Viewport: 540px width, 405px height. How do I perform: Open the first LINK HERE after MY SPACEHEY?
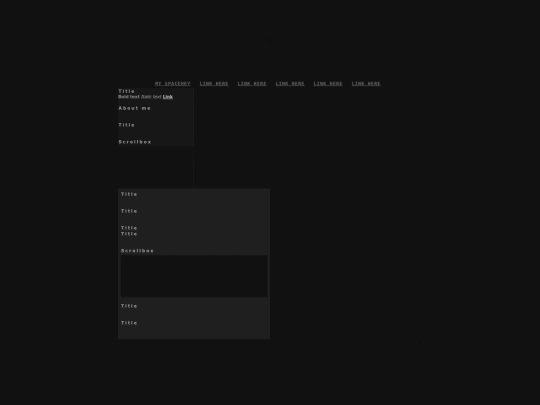tap(214, 84)
